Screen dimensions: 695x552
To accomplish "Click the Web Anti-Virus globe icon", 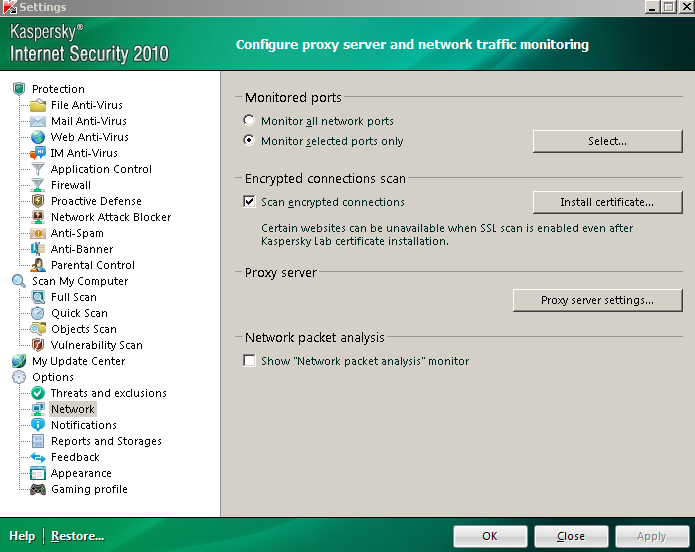I will coord(38,137).
